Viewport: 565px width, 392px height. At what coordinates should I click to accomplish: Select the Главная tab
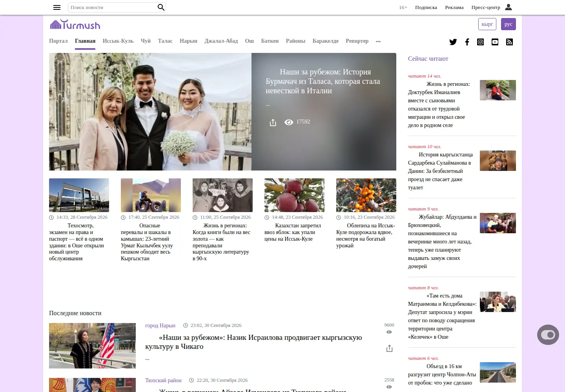(85, 41)
